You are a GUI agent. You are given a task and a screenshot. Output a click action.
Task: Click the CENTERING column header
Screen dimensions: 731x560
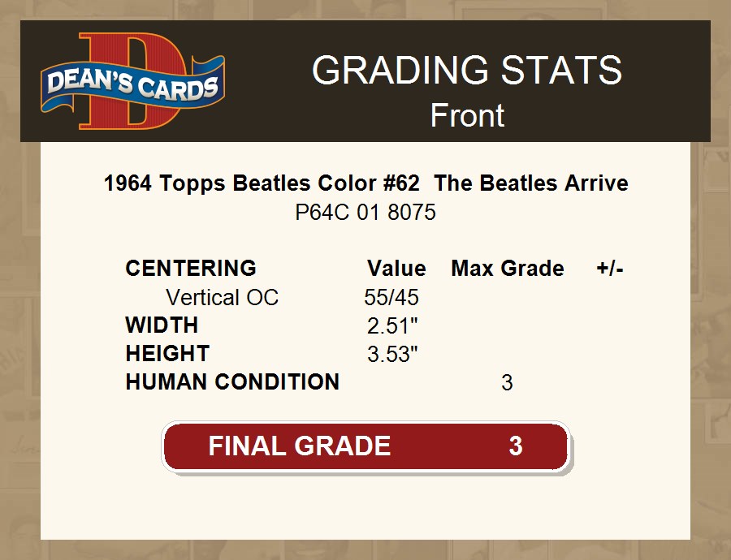click(191, 269)
